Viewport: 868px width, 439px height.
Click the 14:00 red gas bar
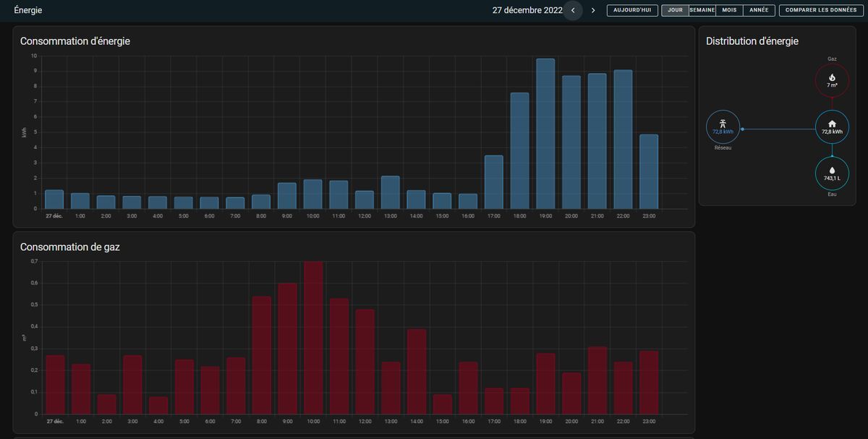(417, 372)
